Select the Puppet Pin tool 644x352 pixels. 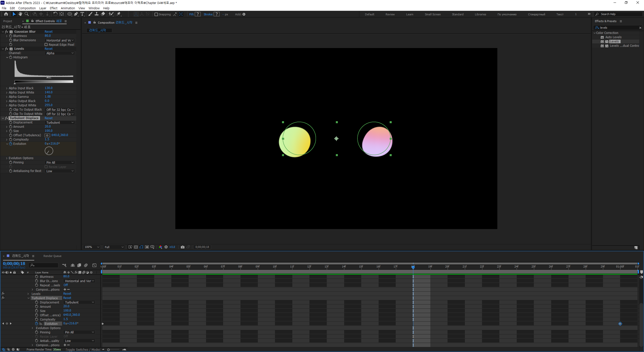(119, 14)
